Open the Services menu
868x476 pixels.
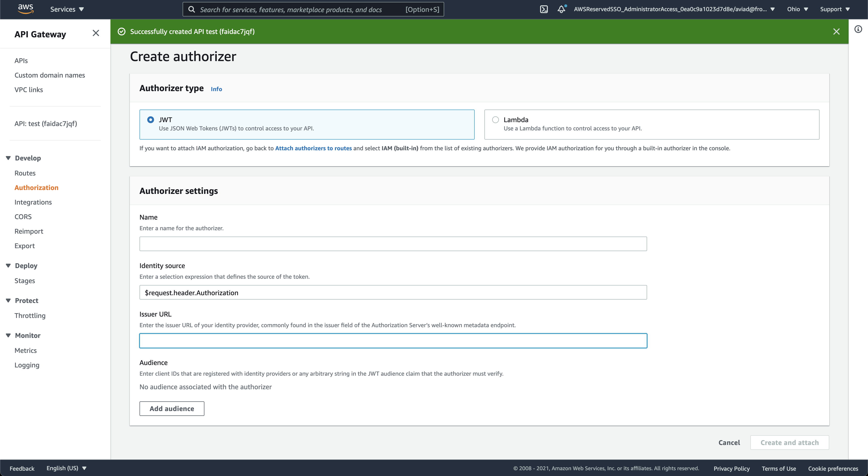coord(66,9)
